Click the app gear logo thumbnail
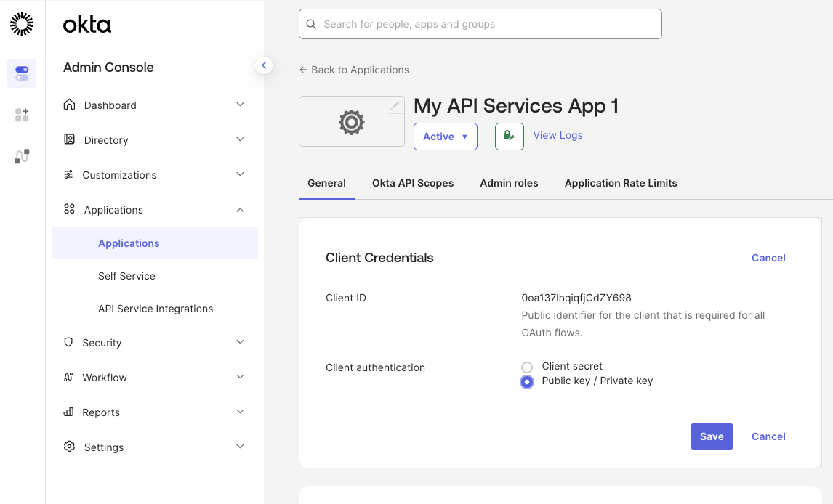The width and height of the screenshot is (833, 504). (352, 121)
